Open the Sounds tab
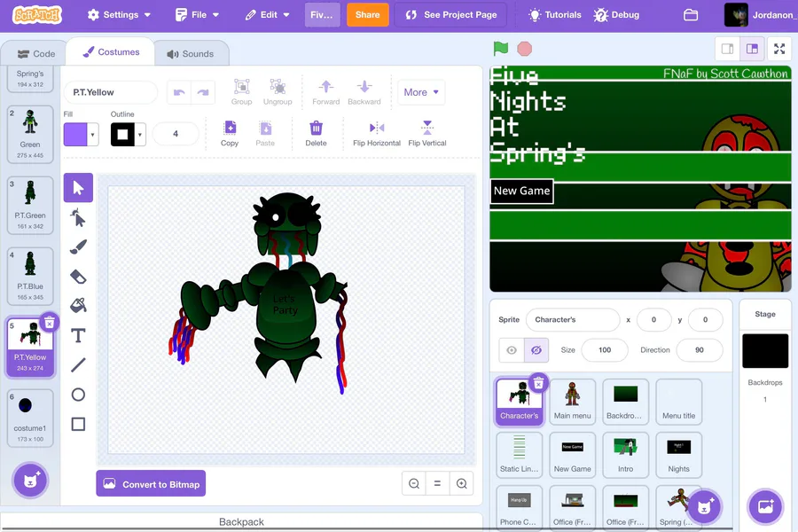The height and width of the screenshot is (532, 798). (x=191, y=54)
